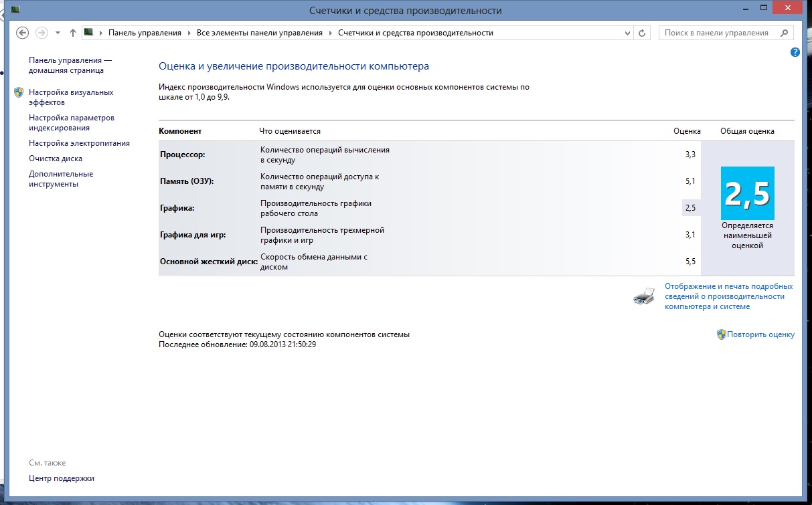Viewport: 812px width, 505px height.
Task: Click shield icon beside Настройка визуальных эффектов
Action: [19, 92]
